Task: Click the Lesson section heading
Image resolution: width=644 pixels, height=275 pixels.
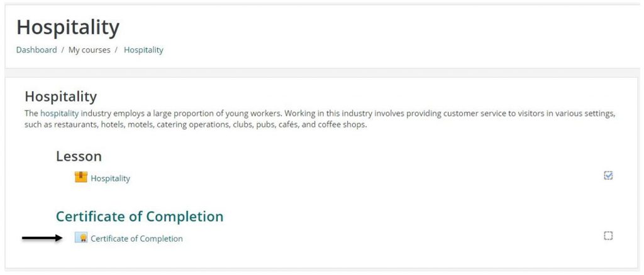Action: (x=79, y=156)
